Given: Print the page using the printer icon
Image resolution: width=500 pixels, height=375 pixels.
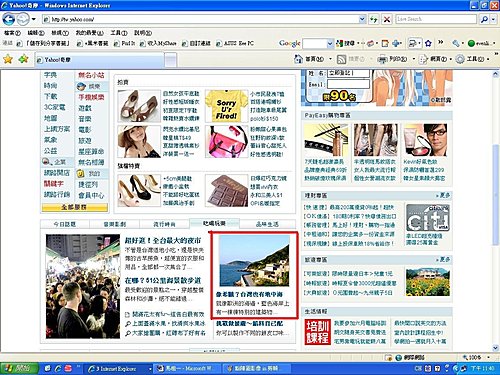Looking at the screenshot, I should [x=383, y=59].
